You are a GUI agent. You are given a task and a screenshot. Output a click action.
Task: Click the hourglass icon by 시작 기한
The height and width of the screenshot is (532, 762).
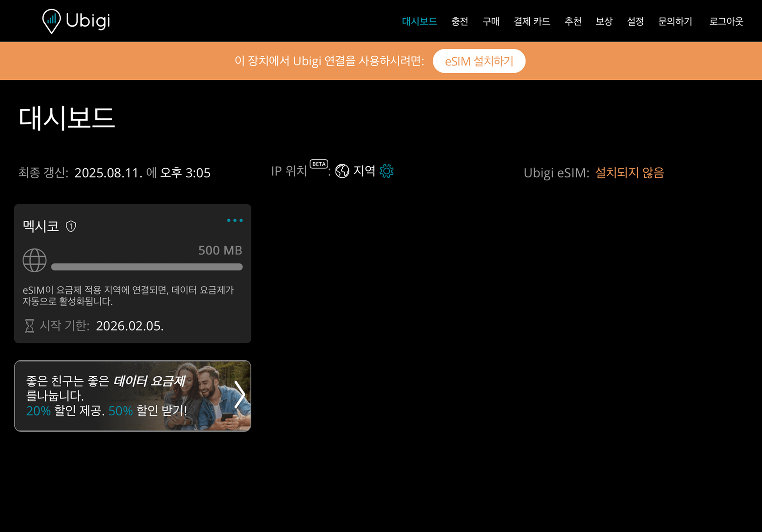click(x=30, y=326)
